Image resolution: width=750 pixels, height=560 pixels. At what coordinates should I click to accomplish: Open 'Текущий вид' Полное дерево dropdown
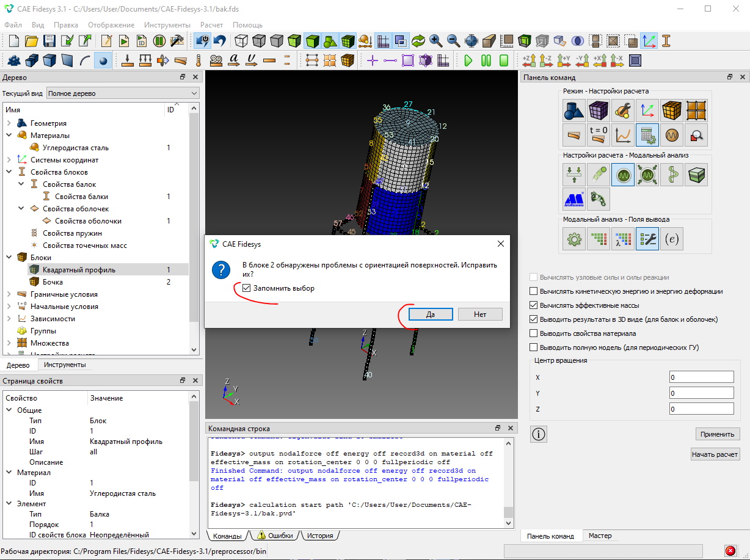pyautogui.click(x=123, y=93)
